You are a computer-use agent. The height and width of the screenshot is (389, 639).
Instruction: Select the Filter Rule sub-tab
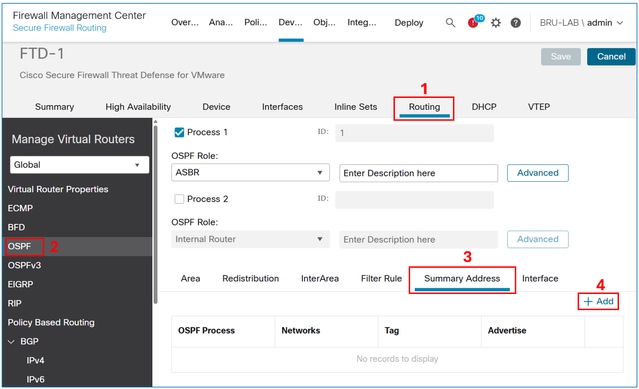[x=381, y=279]
